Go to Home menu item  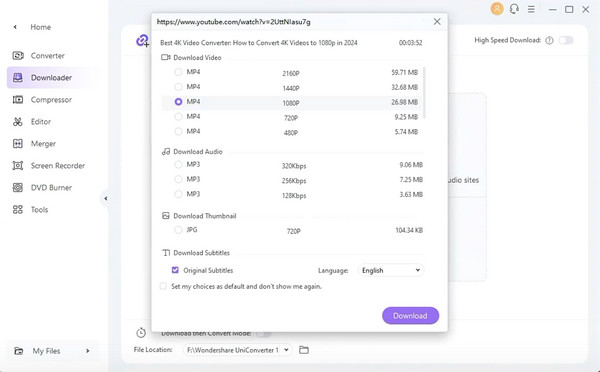(x=41, y=27)
